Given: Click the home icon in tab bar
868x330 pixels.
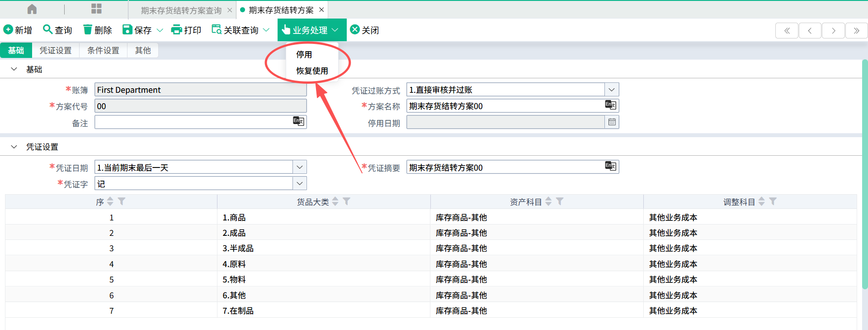Looking at the screenshot, I should pyautogui.click(x=32, y=9).
